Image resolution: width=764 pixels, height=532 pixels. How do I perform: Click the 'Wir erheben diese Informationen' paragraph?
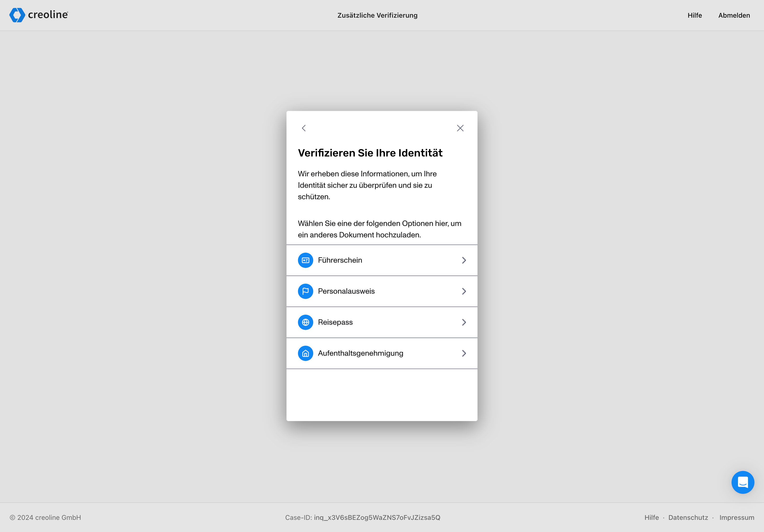367,185
